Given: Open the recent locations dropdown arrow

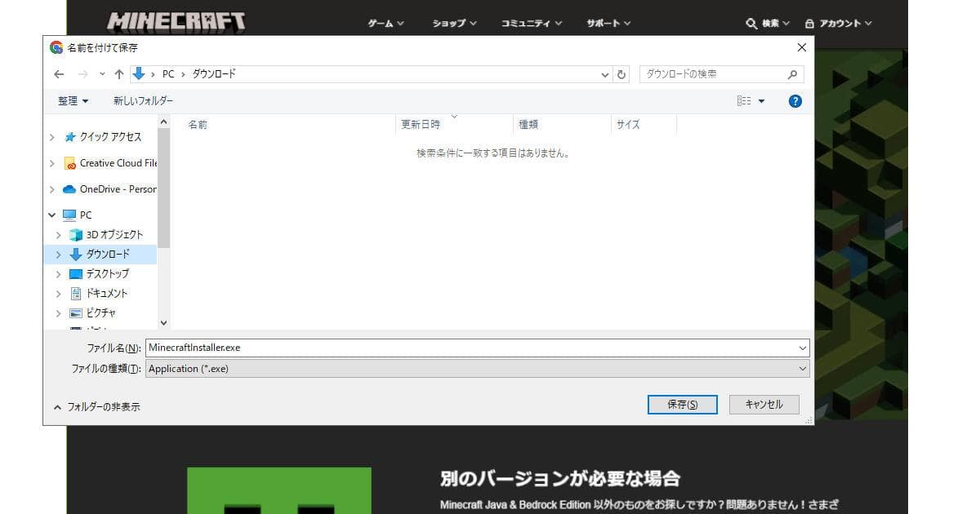Looking at the screenshot, I should 102,74.
